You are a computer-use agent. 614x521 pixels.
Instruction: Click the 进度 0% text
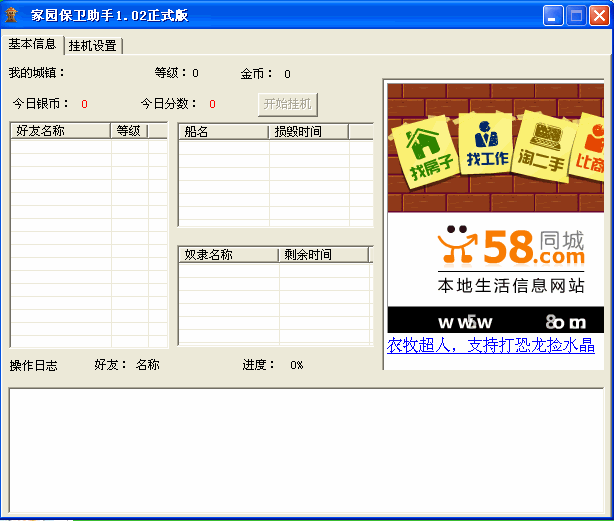click(273, 365)
